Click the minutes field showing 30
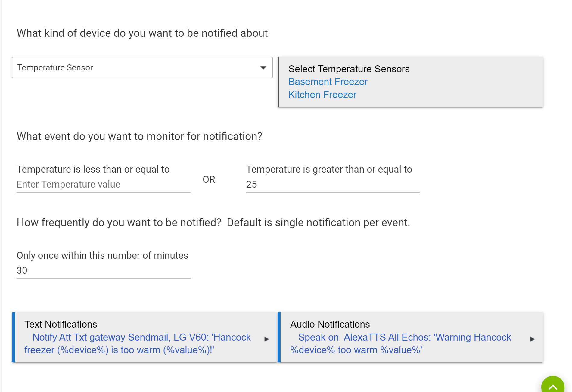Viewport: 572px width, 392px height. (103, 270)
